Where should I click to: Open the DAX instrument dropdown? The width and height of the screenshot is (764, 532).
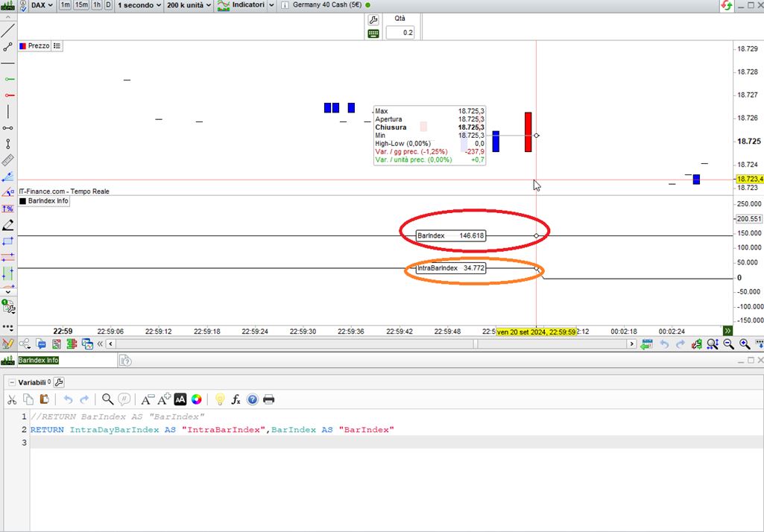[x=42, y=5]
